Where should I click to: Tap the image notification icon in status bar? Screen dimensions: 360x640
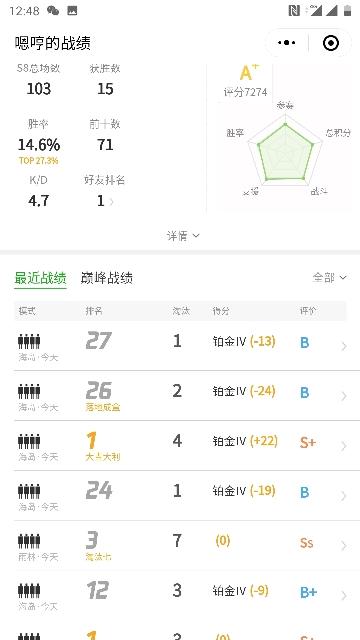coord(72,11)
